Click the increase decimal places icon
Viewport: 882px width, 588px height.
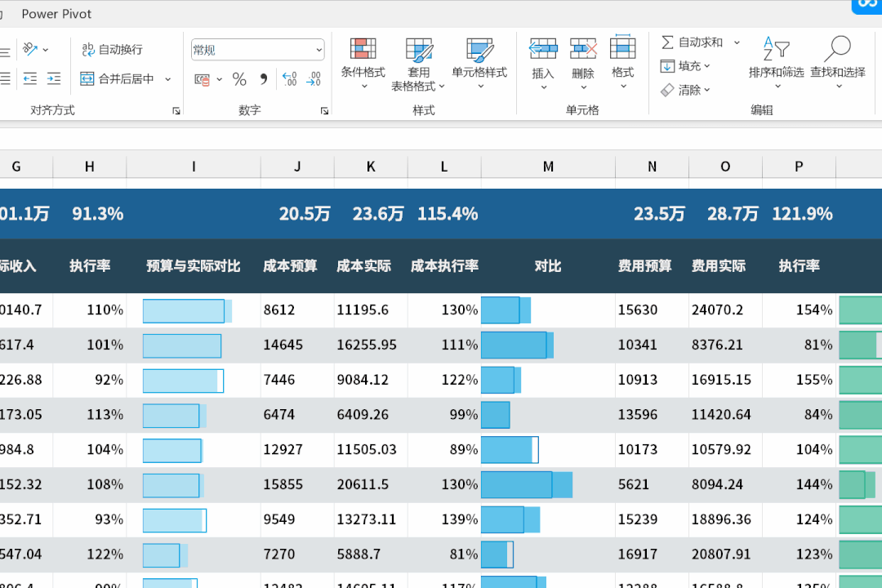tap(289, 79)
